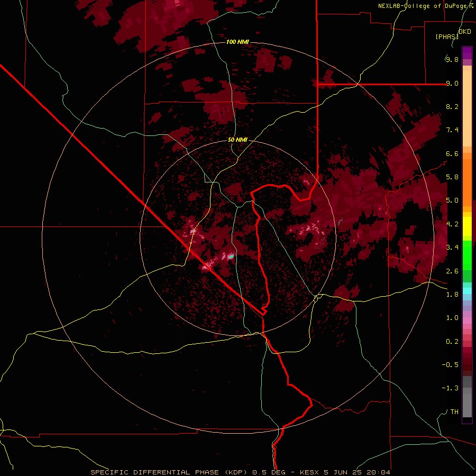Click the 7.4 value on color scale

tap(452, 130)
